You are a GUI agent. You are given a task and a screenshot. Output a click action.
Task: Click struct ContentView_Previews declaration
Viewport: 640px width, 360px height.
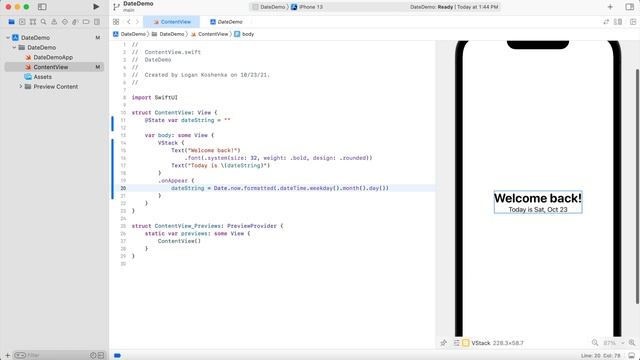click(x=207, y=226)
